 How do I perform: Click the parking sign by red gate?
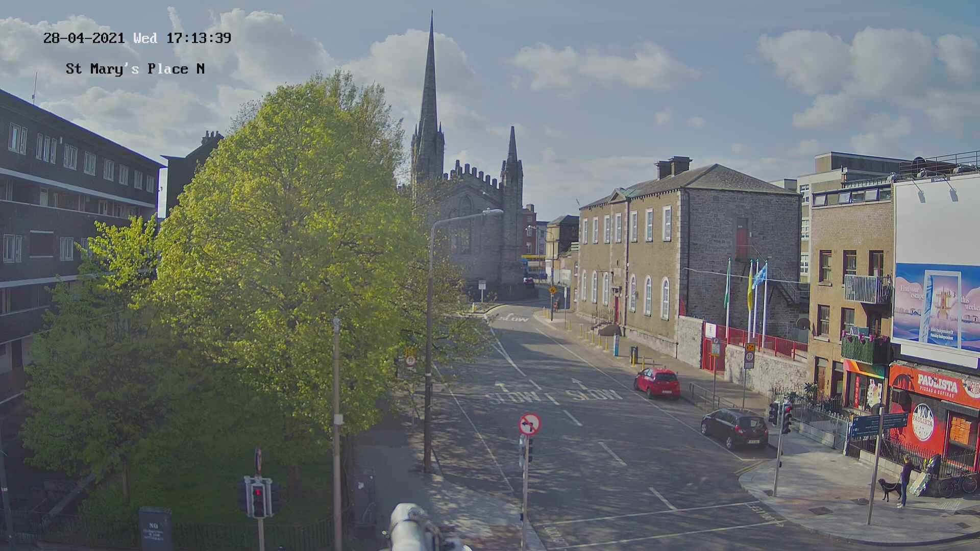click(715, 348)
